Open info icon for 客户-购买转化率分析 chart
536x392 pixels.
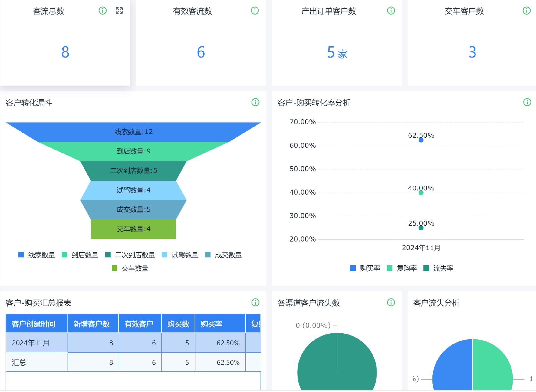pyautogui.click(x=527, y=102)
